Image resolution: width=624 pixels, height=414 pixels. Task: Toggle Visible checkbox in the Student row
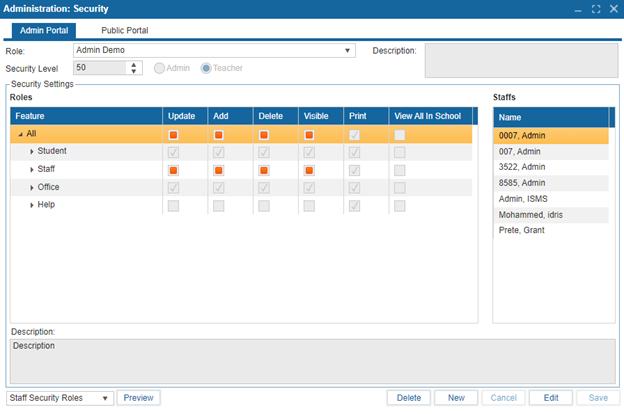coord(309,152)
